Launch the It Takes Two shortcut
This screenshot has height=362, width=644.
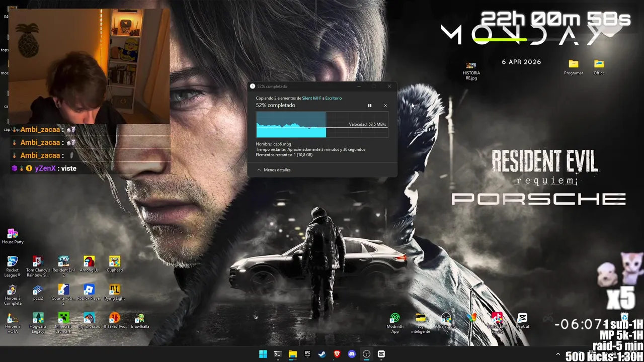[x=115, y=321]
